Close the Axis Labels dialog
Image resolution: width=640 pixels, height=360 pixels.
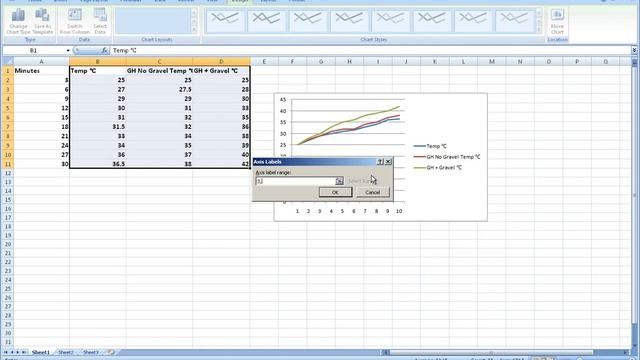click(x=388, y=162)
